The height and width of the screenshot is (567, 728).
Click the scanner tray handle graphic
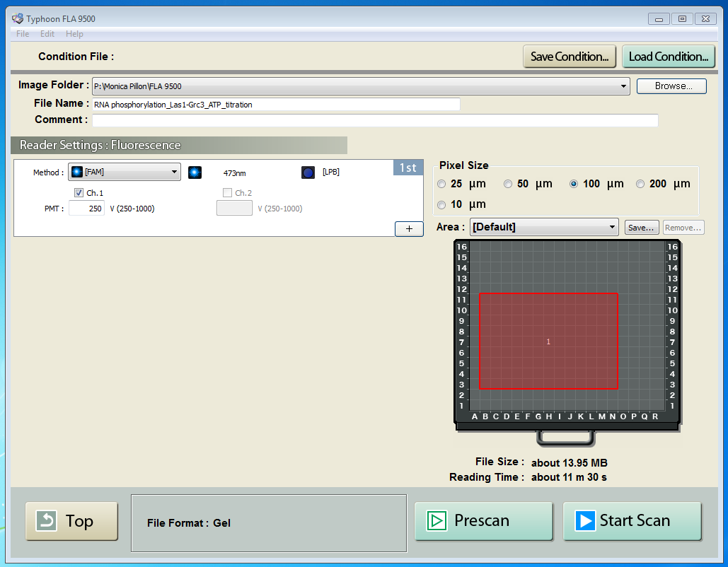[x=565, y=438]
